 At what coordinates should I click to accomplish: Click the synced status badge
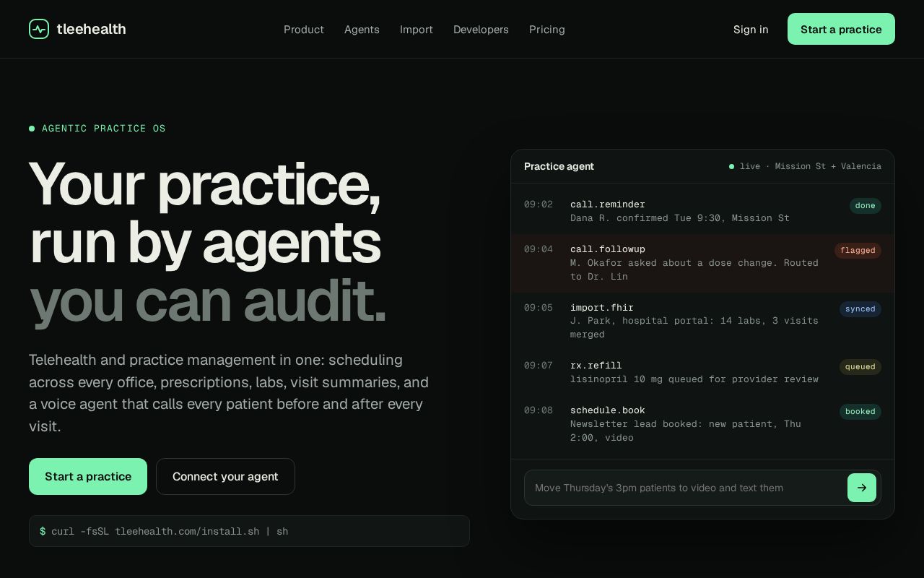tap(860, 309)
